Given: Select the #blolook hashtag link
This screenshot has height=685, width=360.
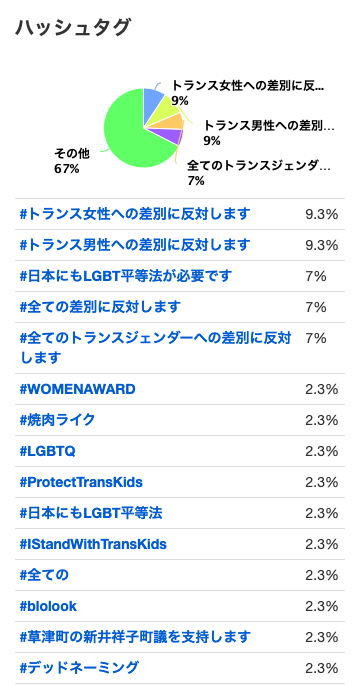Looking at the screenshot, I should point(48,606).
